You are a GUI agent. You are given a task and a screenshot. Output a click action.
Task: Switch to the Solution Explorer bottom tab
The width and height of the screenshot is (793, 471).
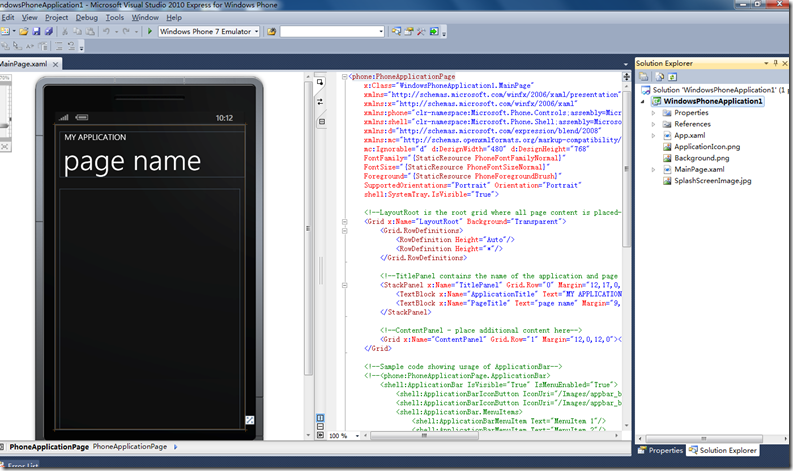723,450
